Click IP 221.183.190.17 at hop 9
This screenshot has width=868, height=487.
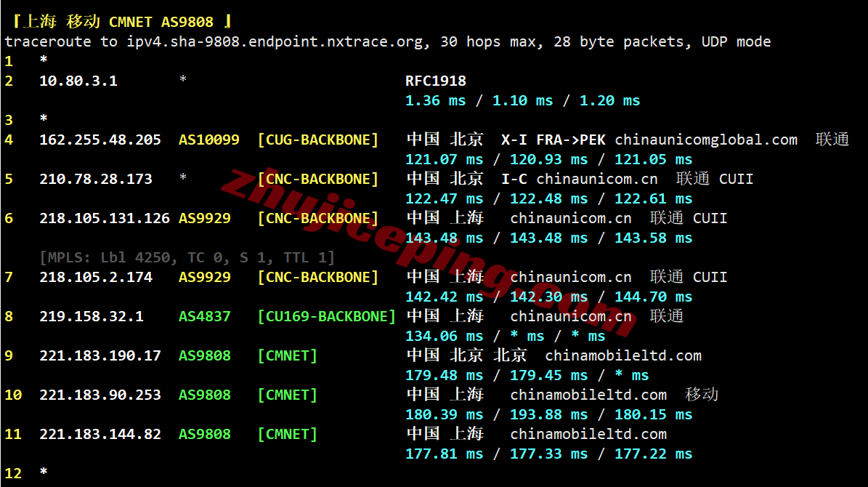point(100,355)
